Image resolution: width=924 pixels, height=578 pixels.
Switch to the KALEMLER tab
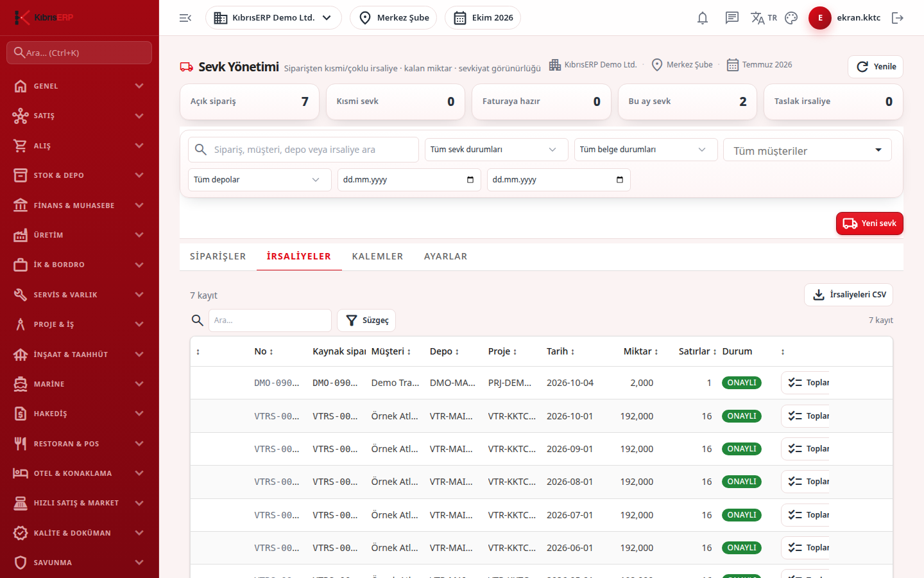[x=377, y=256]
